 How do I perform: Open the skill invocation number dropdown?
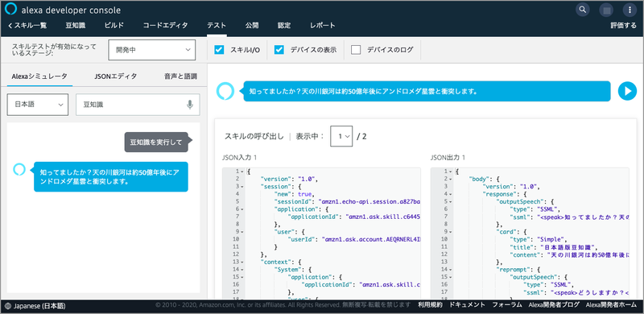(x=341, y=136)
